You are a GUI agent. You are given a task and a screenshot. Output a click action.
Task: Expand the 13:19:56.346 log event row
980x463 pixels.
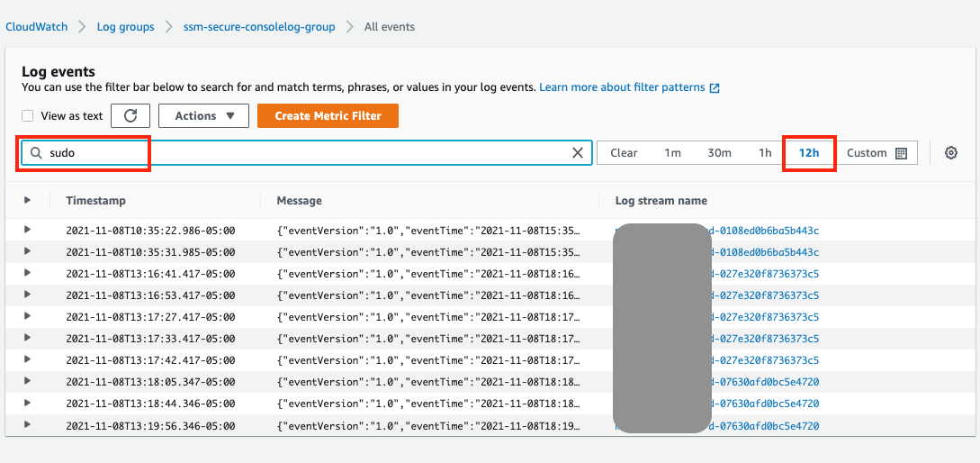(27, 425)
